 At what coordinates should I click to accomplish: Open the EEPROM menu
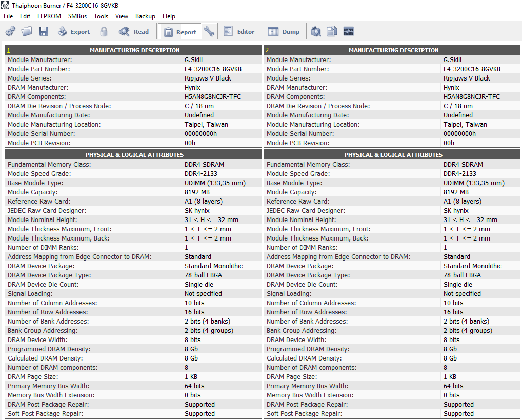pos(49,16)
